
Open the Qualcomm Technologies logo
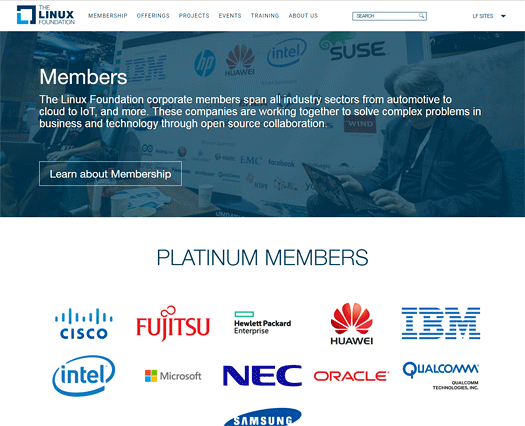pos(441,376)
